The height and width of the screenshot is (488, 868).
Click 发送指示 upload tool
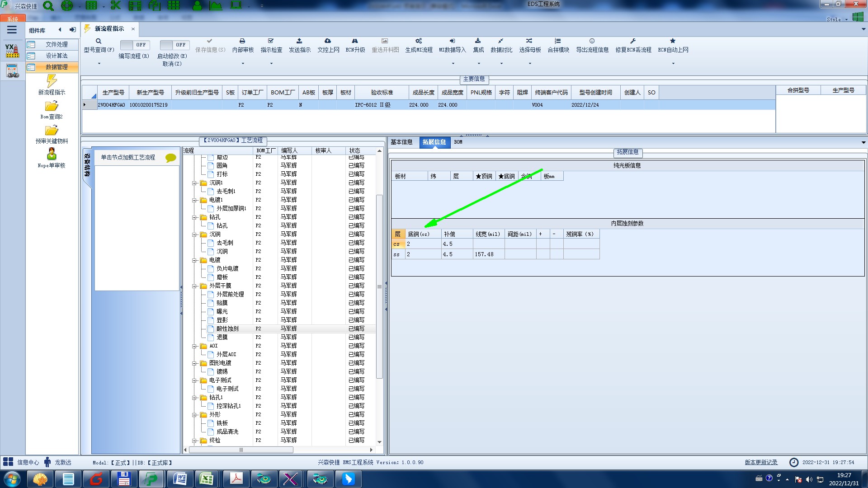(x=300, y=45)
